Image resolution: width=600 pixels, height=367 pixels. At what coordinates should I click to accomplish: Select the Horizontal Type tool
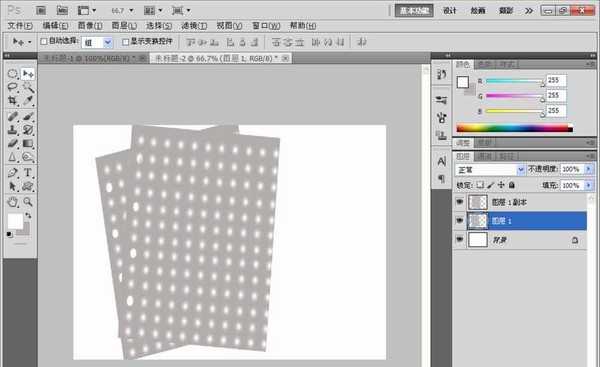pos(28,173)
